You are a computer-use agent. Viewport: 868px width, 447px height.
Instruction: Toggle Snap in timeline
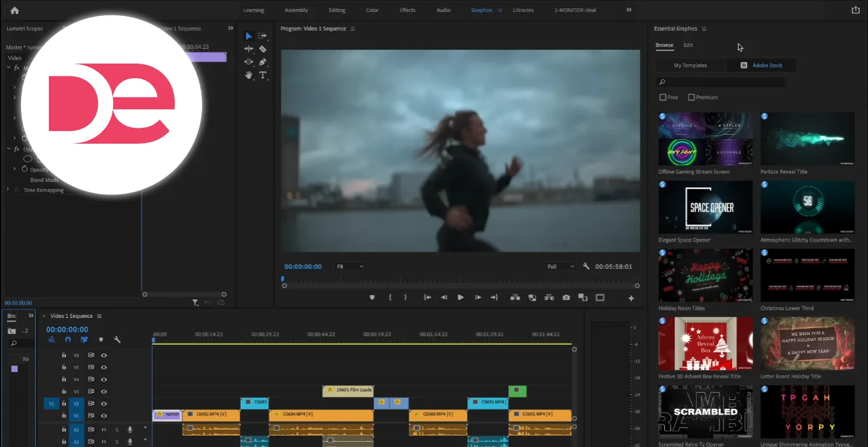coord(68,340)
